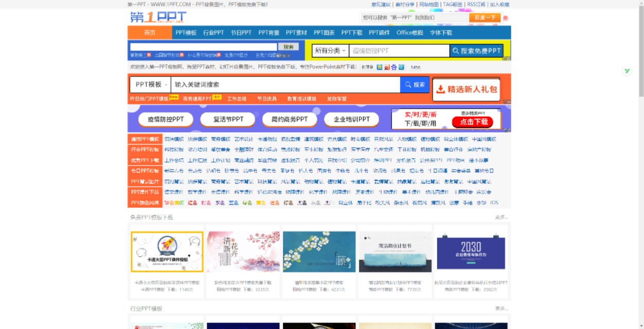Click the Sina Weibo share icon
The height and width of the screenshot is (329, 644).
tap(387, 67)
